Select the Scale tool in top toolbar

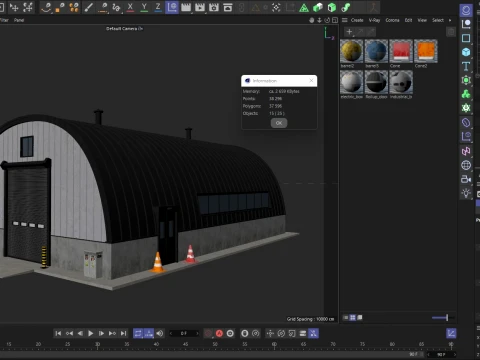tap(28, 7)
